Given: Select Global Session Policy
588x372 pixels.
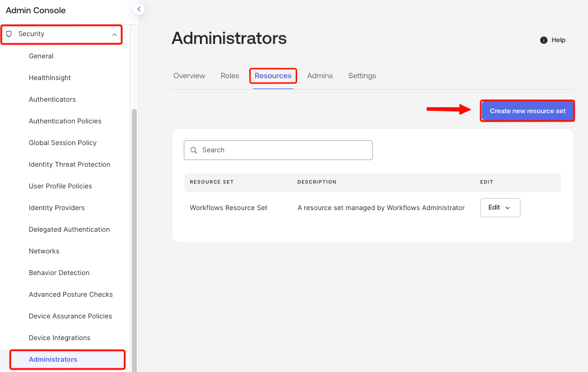Looking at the screenshot, I should pyautogui.click(x=63, y=143).
